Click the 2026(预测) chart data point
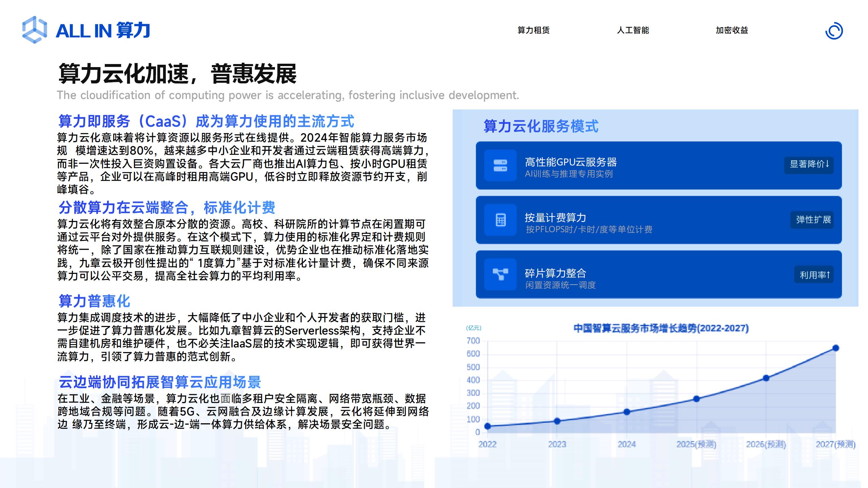The height and width of the screenshot is (488, 868). click(x=766, y=378)
